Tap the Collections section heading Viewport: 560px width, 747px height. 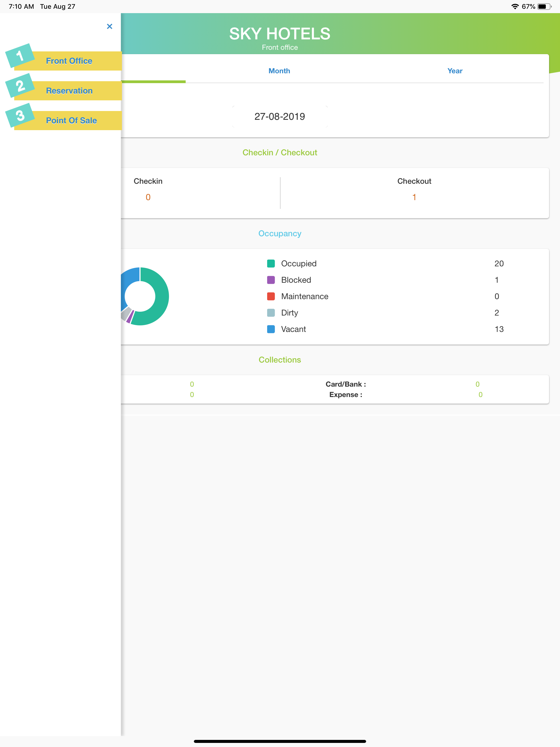(x=280, y=360)
